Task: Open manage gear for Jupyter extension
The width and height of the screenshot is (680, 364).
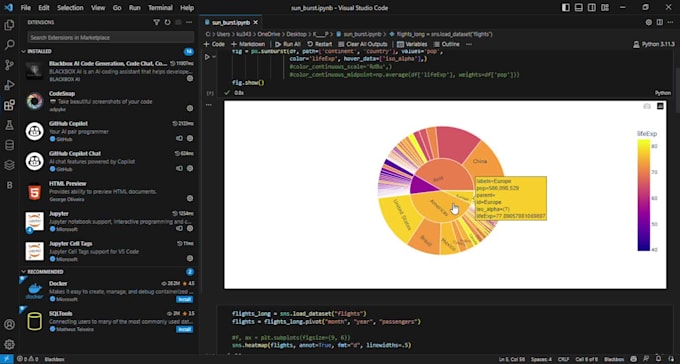Action: pyautogui.click(x=190, y=228)
